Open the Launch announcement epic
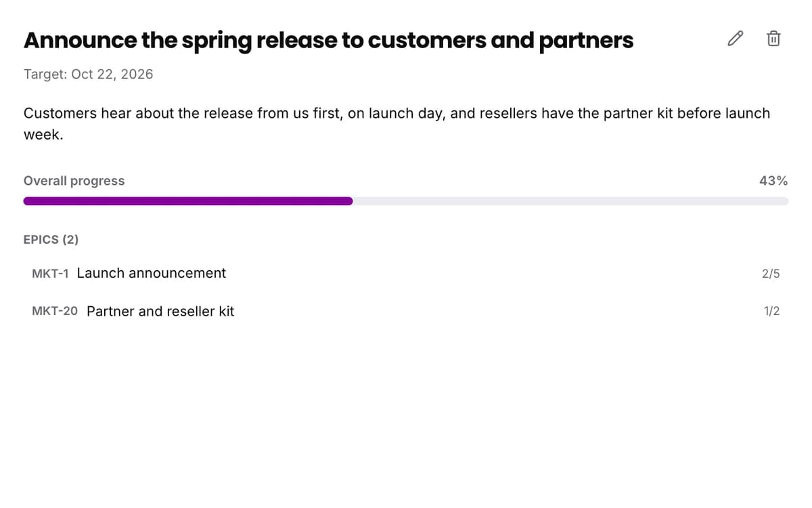Image resolution: width=812 pixels, height=508 pixels. coord(406,274)
